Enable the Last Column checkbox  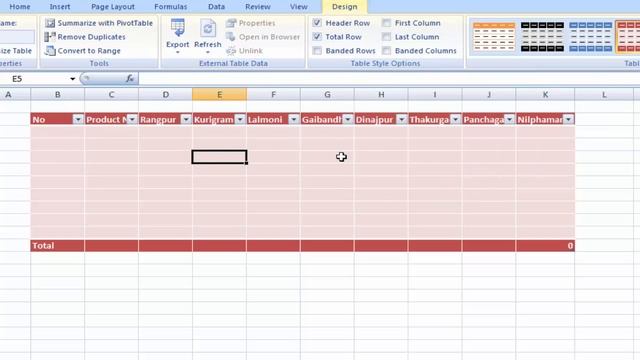(386, 37)
